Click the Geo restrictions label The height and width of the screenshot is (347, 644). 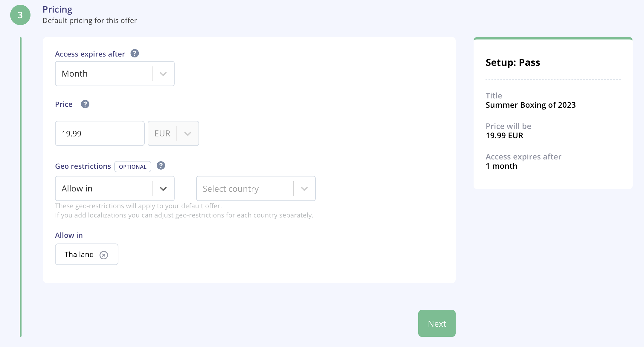[x=83, y=166]
